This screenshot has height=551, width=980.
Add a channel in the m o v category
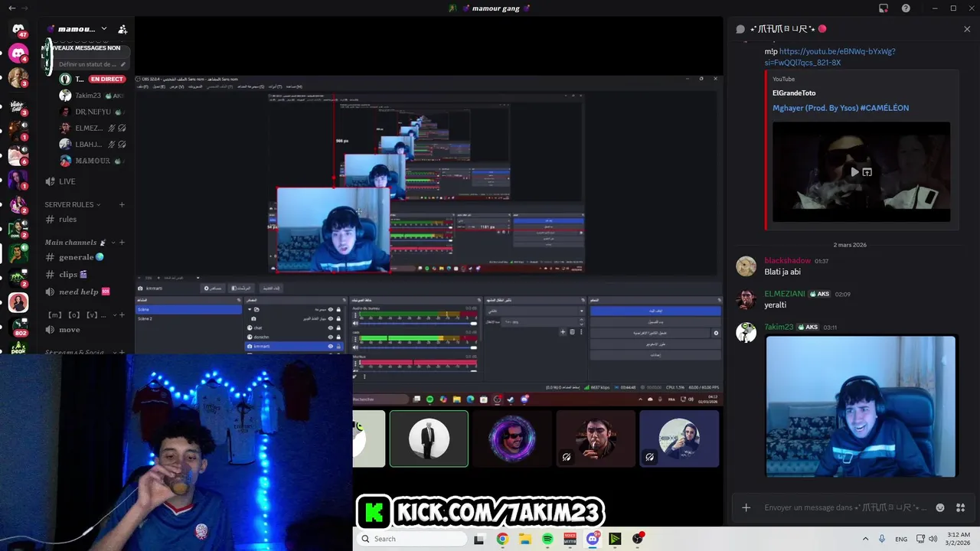coord(121,315)
